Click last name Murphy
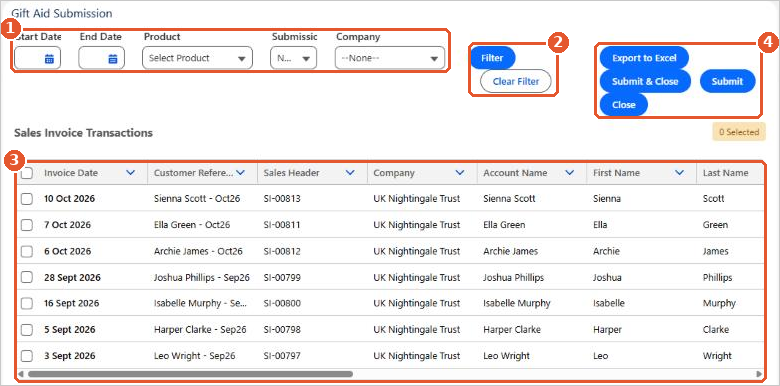Viewport: 780px width, 386px height. tap(719, 303)
